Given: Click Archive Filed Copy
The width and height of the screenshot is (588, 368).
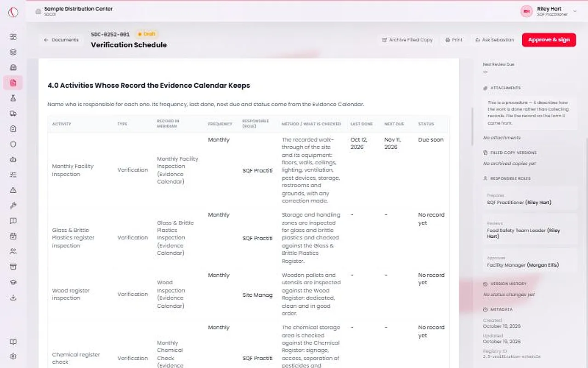Looking at the screenshot, I should (x=407, y=40).
